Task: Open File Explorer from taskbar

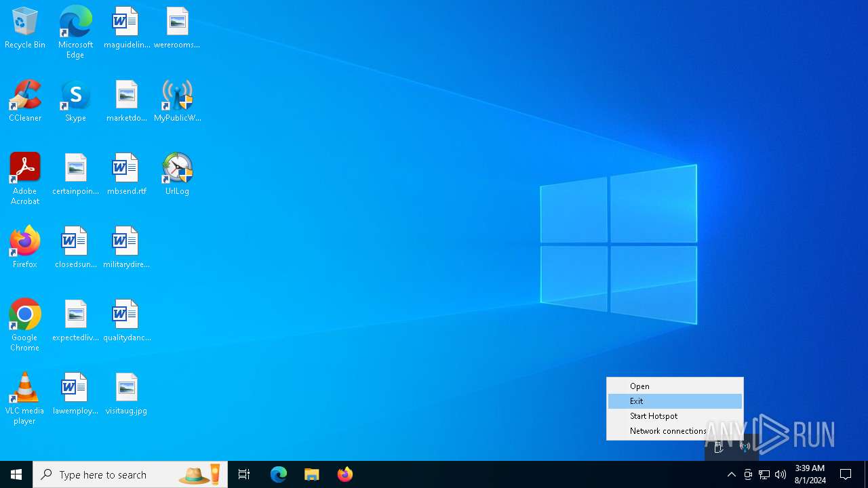Action: (x=312, y=474)
